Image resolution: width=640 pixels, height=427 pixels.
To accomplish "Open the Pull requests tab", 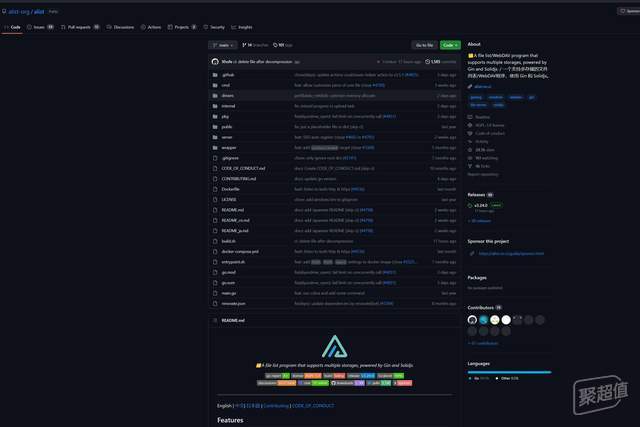I will (80, 27).
